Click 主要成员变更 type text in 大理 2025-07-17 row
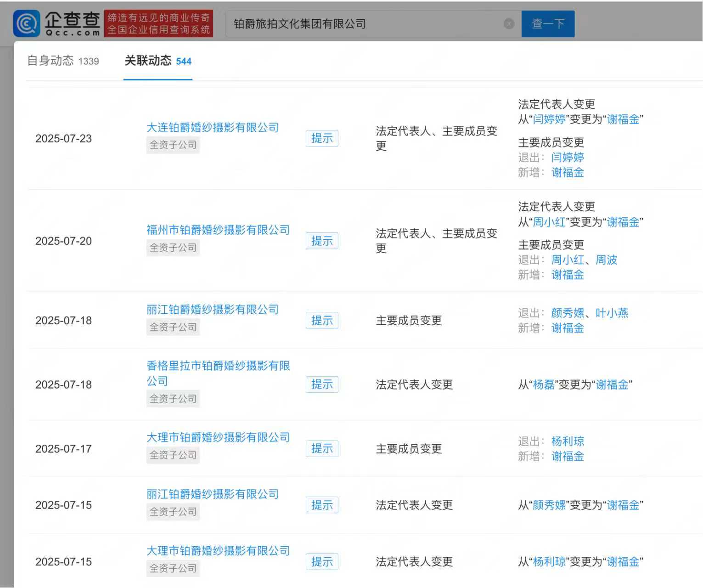Image resolution: width=703 pixels, height=588 pixels. coord(409,449)
